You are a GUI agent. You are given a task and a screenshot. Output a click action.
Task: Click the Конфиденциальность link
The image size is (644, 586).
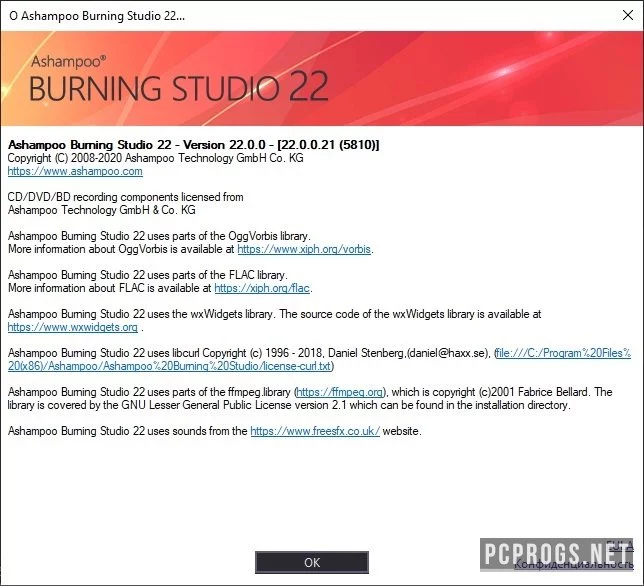click(574, 563)
